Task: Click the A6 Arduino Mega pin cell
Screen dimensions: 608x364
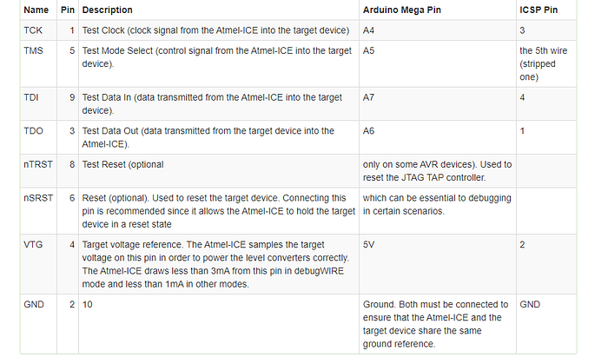Action: pyautogui.click(x=368, y=131)
